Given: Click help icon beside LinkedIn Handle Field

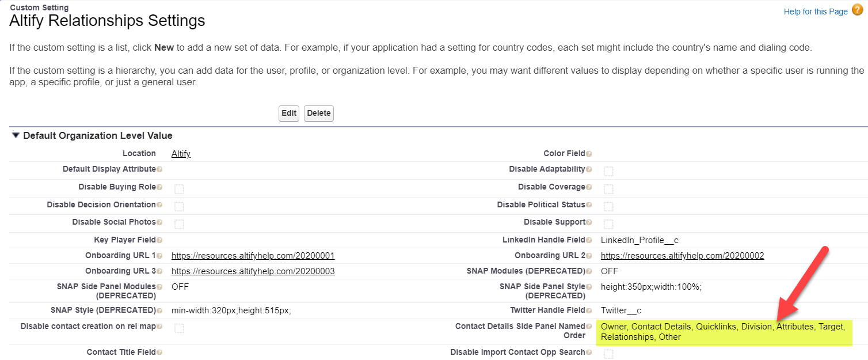Looking at the screenshot, I should 589,240.
